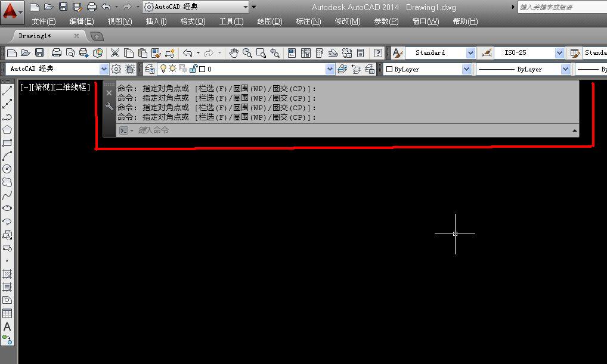Screen dimensions: 607x364
Task: Click the command line customize wrench icon
Action: tap(109, 106)
